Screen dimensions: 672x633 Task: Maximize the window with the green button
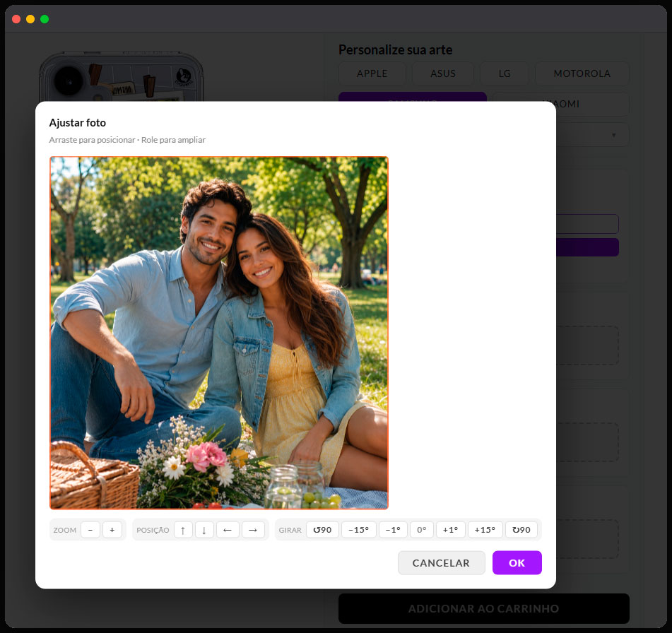[x=45, y=19]
